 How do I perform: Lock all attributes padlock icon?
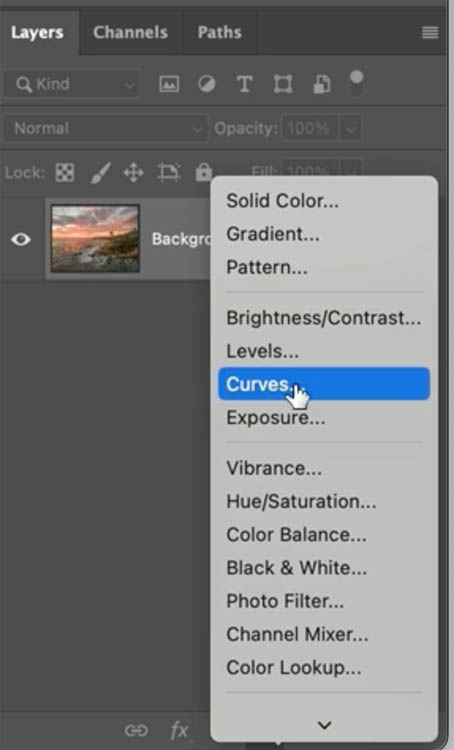coord(204,172)
